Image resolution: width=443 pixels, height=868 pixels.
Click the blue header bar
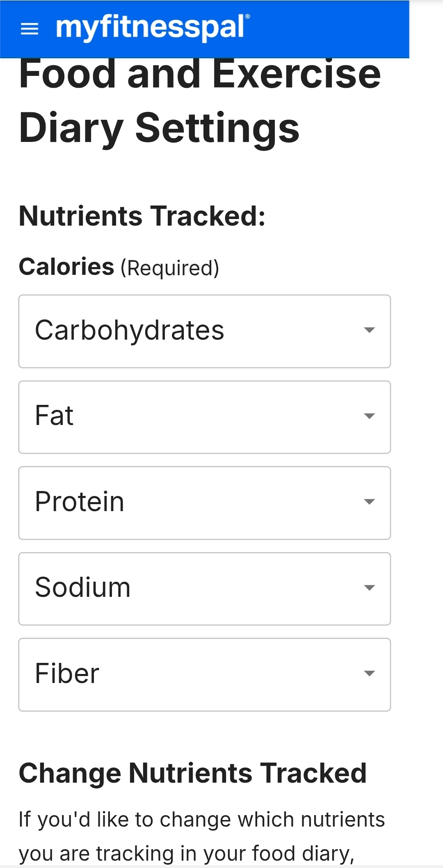[205, 29]
